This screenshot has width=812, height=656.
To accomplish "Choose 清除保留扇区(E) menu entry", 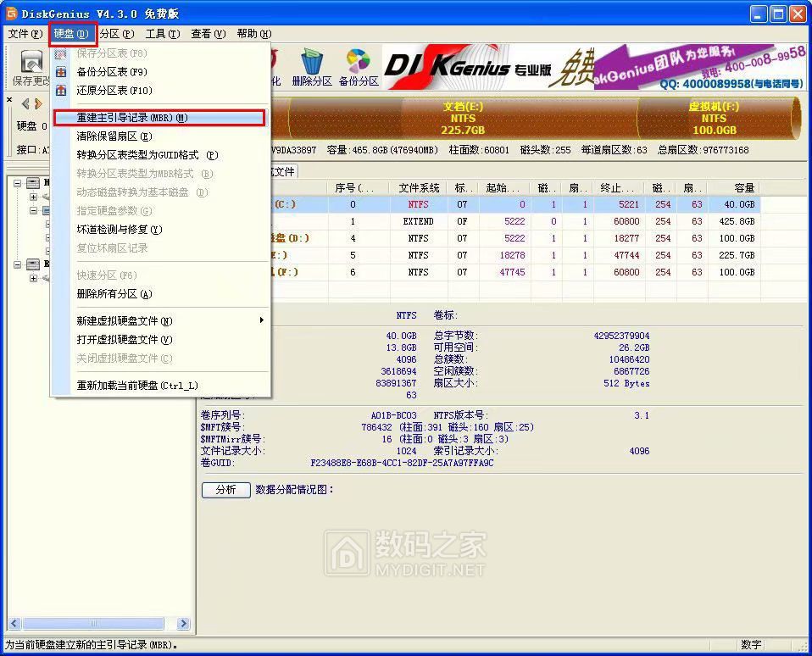I will 160,136.
